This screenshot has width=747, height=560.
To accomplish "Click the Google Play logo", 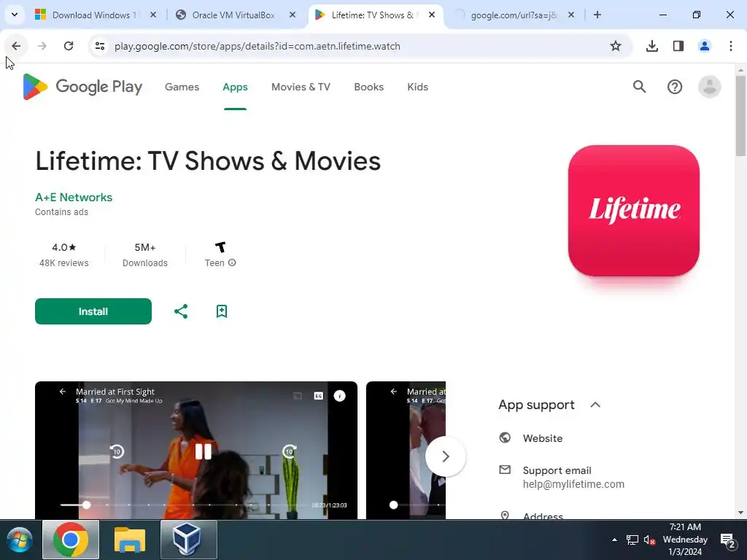I will [x=82, y=87].
